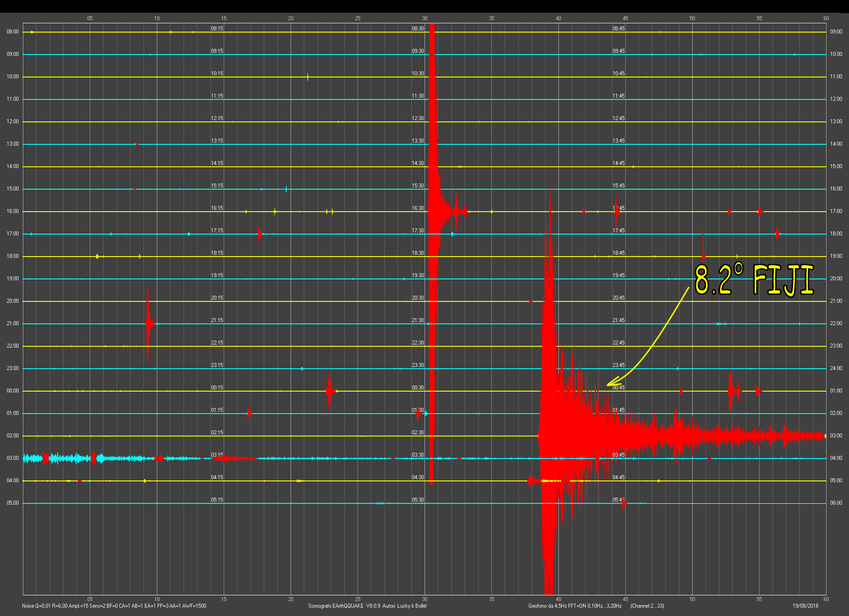Click the 23:15 time label
The height and width of the screenshot is (616, 849).
tap(217, 365)
